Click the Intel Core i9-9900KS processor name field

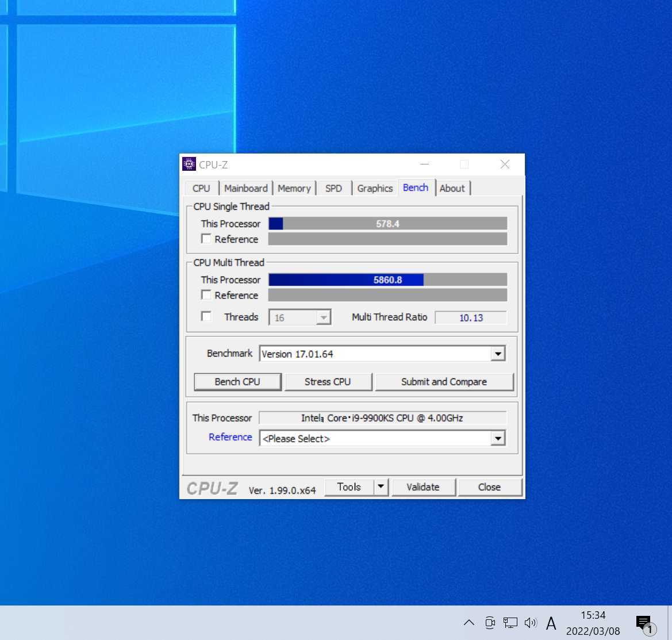383,418
